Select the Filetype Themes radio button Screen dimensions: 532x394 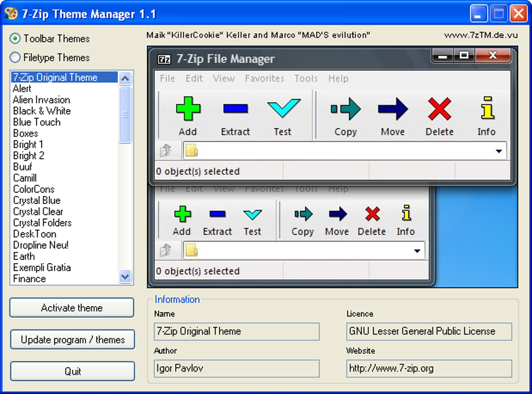[x=15, y=57]
